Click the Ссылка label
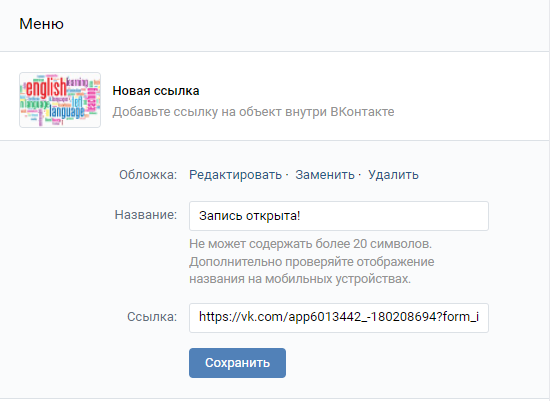This screenshot has height=401, width=550. [152, 316]
